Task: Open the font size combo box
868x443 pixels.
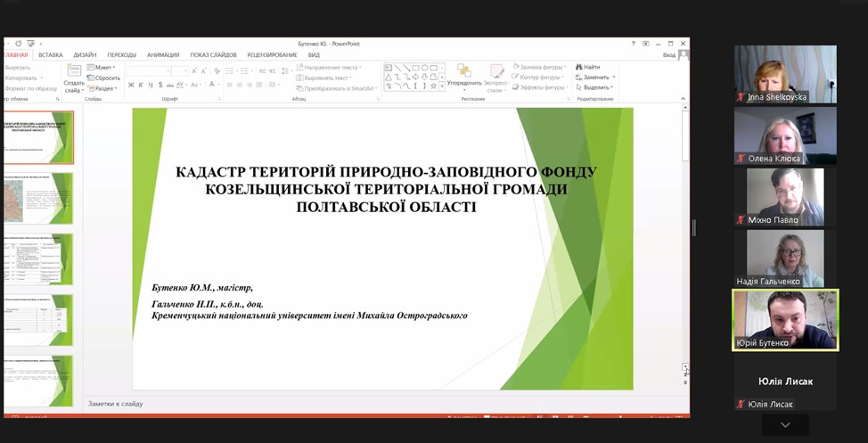Action: (x=180, y=71)
